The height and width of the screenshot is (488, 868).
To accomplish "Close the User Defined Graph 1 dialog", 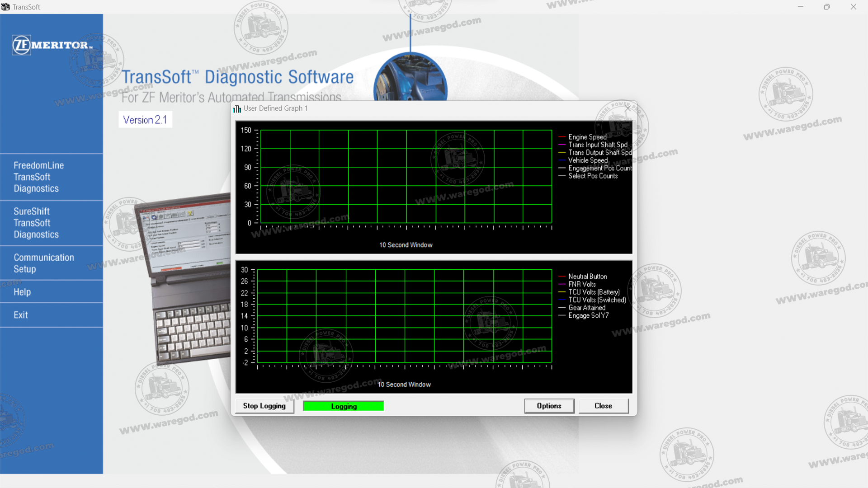I will pyautogui.click(x=627, y=108).
